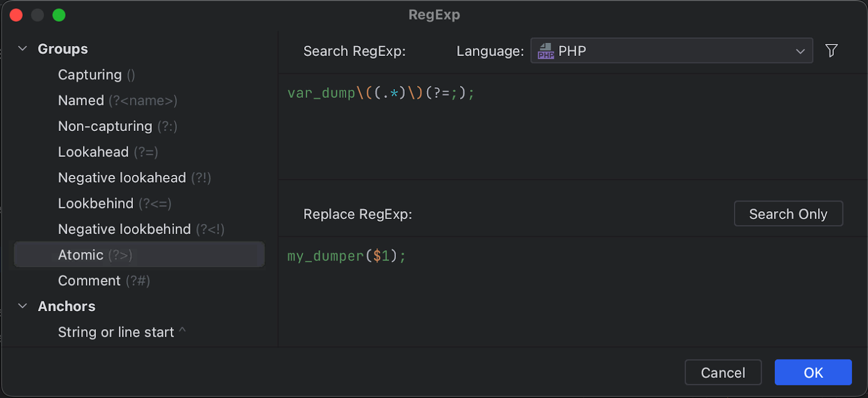868x398 pixels.
Task: Confirm with the OK button
Action: (813, 372)
